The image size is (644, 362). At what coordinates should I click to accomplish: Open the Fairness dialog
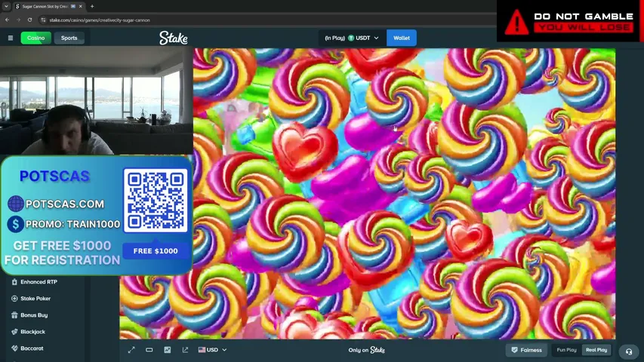coord(526,350)
